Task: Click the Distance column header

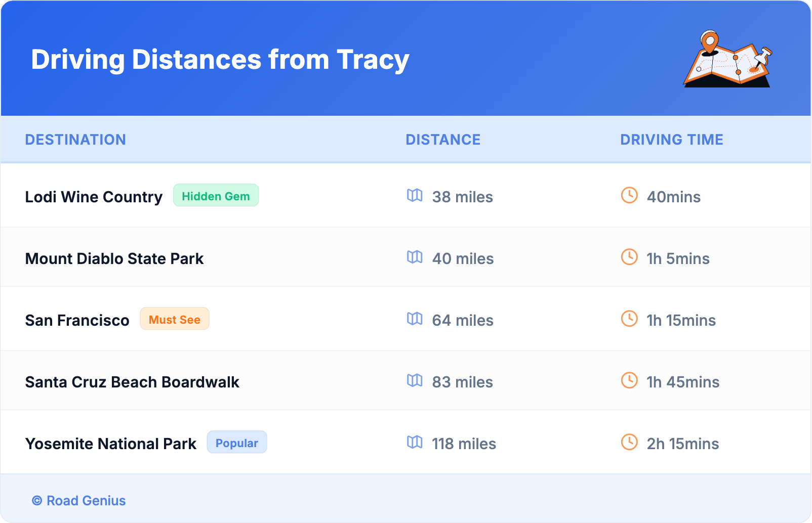Action: click(443, 140)
